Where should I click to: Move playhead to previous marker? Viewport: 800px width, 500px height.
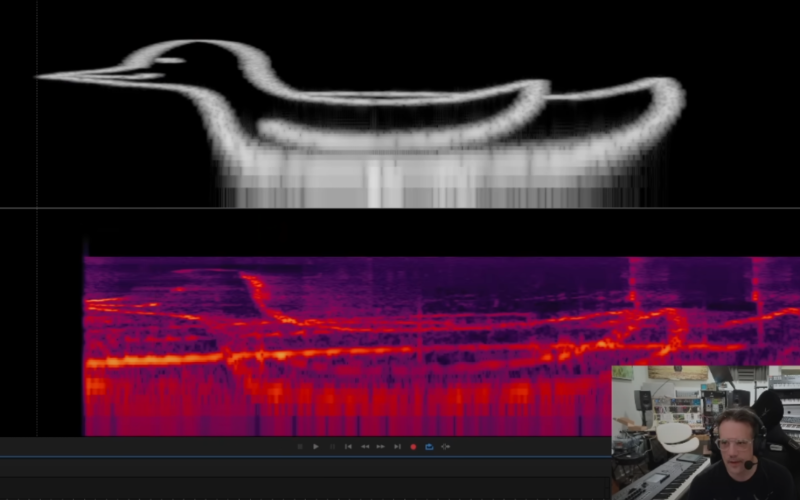(348, 446)
